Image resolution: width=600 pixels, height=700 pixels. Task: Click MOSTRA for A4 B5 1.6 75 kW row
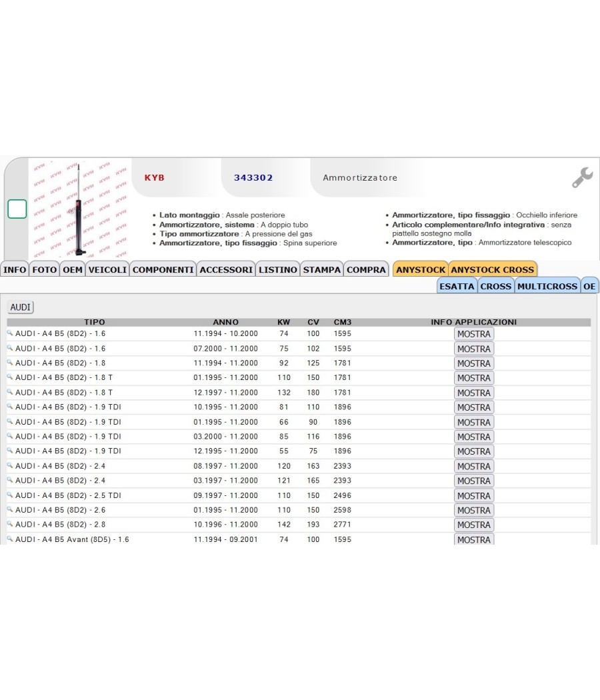coord(473,349)
